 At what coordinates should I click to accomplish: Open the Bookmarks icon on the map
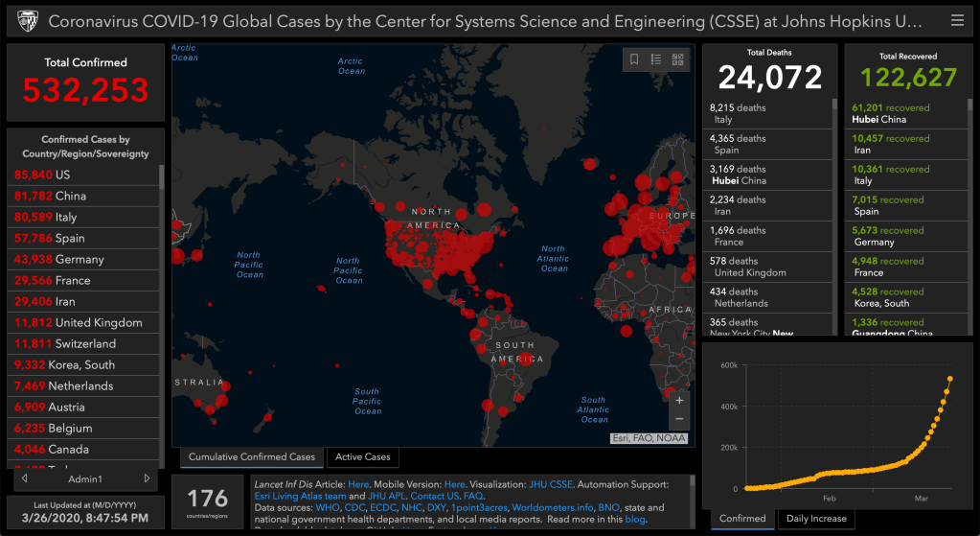[634, 59]
